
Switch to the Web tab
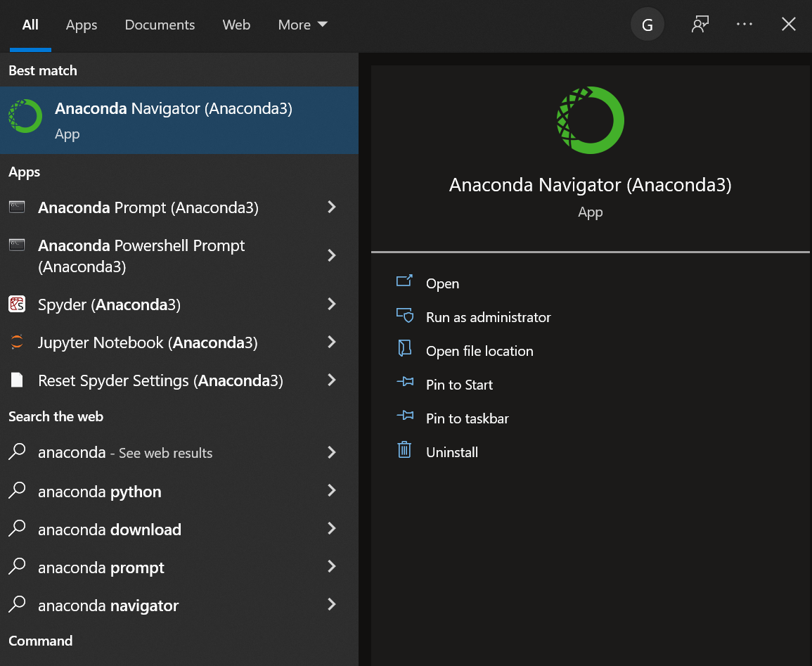coord(236,25)
